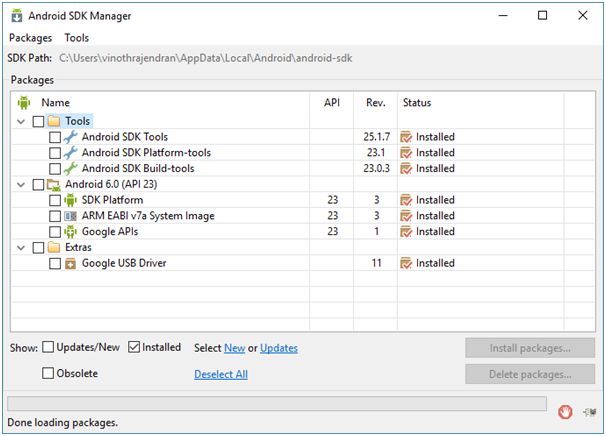606x436 pixels.
Task: Collapse the Tools tree group
Action: click(x=22, y=121)
